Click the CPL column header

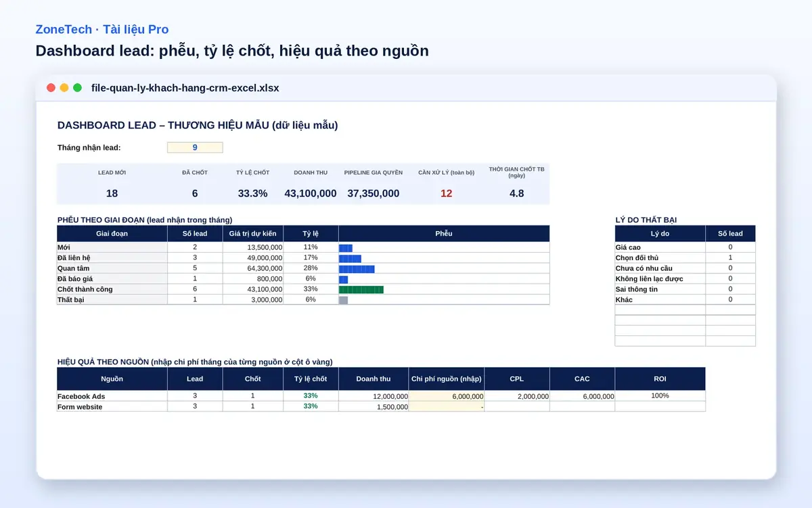(517, 379)
